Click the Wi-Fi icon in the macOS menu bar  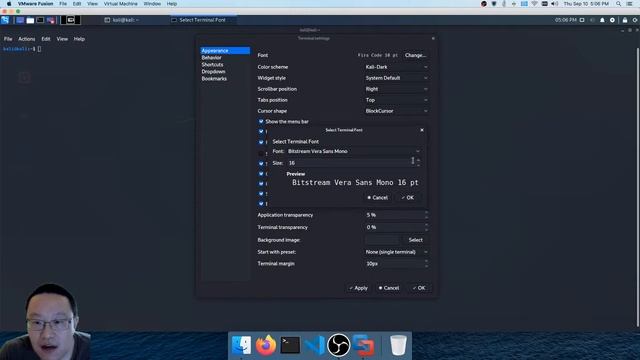[x=534, y=4]
